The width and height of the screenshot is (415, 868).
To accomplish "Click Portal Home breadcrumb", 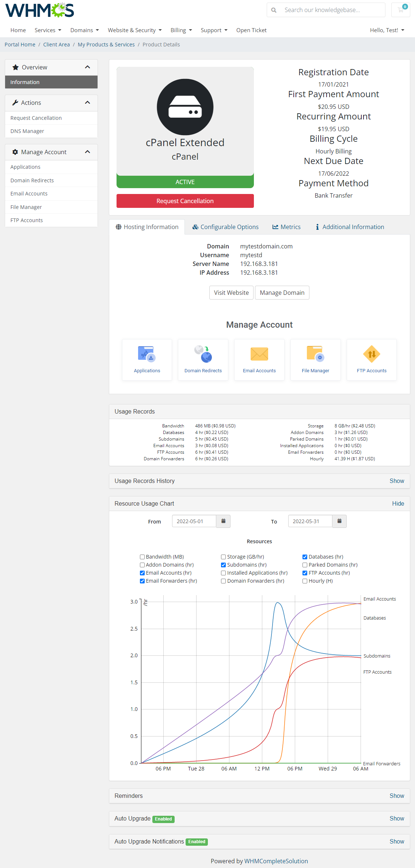I will coord(20,45).
